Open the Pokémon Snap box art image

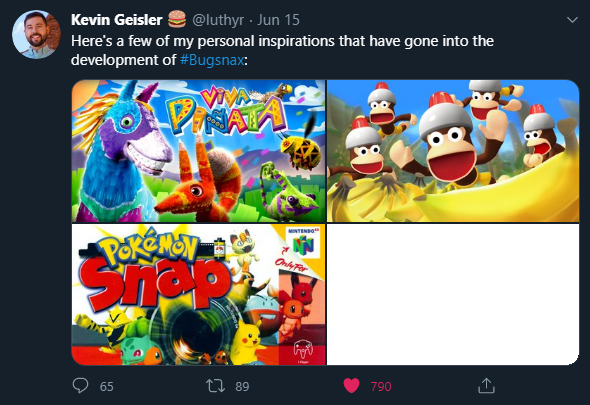coord(199,294)
